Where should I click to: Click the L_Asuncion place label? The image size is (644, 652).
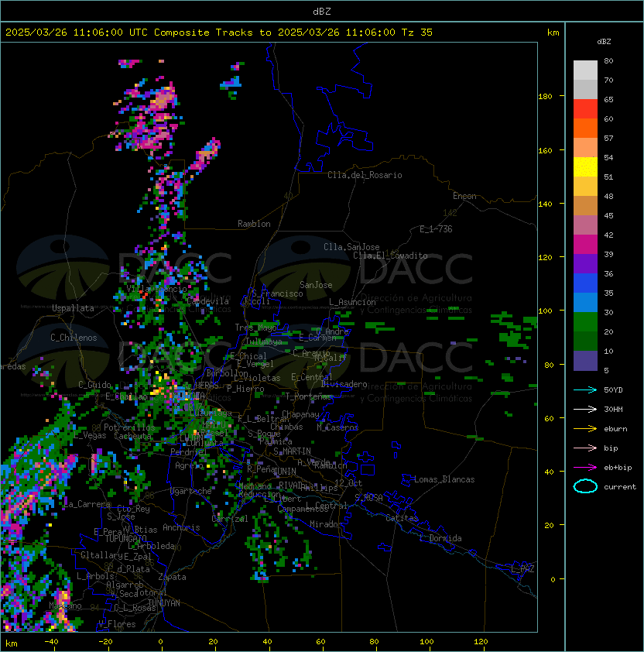click(352, 302)
